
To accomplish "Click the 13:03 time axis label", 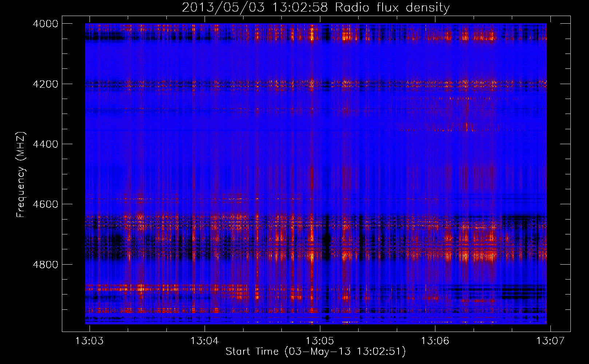I will [89, 341].
